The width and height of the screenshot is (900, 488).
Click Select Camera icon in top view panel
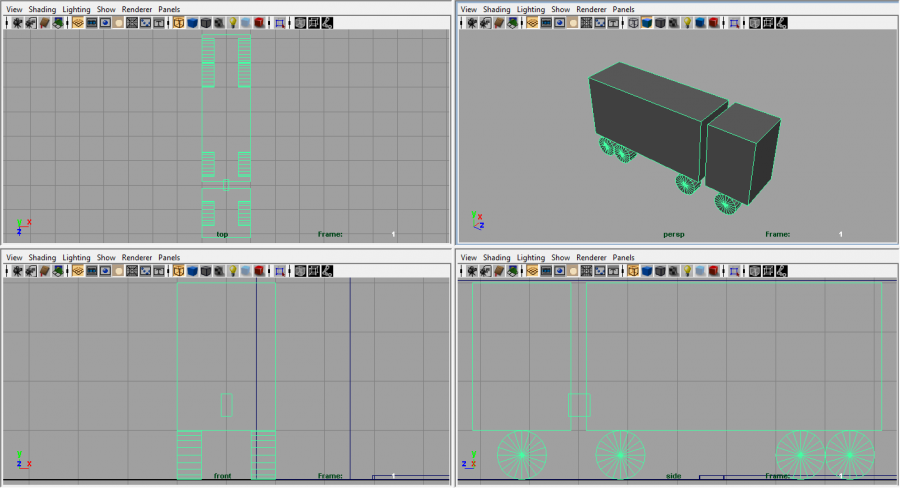coord(18,23)
